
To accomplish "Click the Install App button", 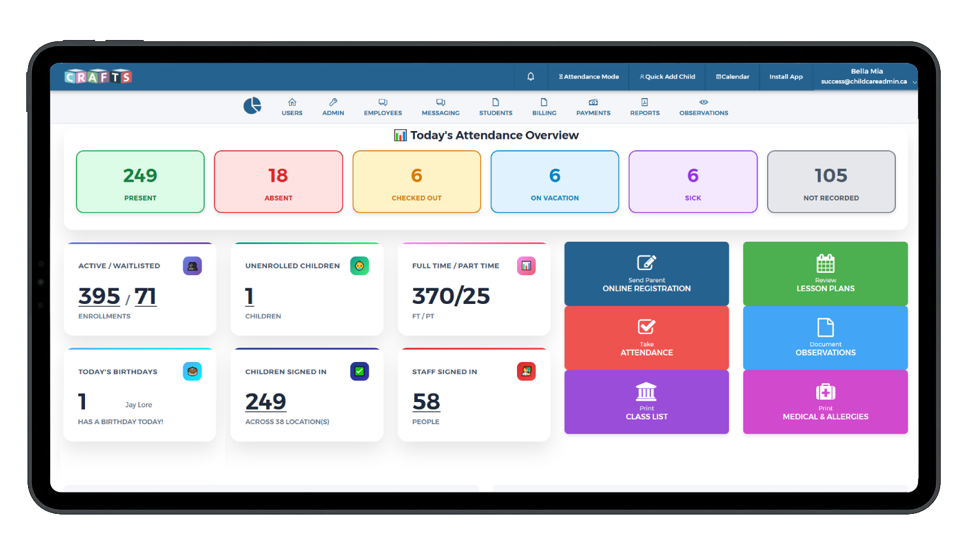I will coord(786,77).
